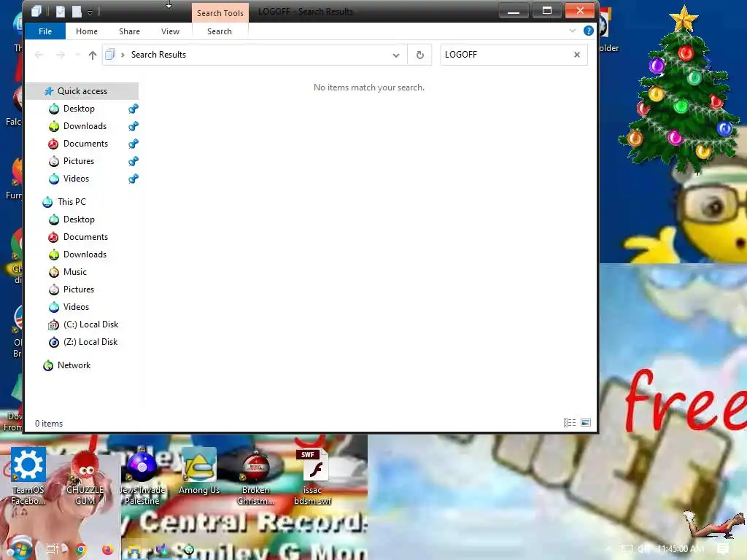Go up one level with the up arrow

(x=93, y=55)
